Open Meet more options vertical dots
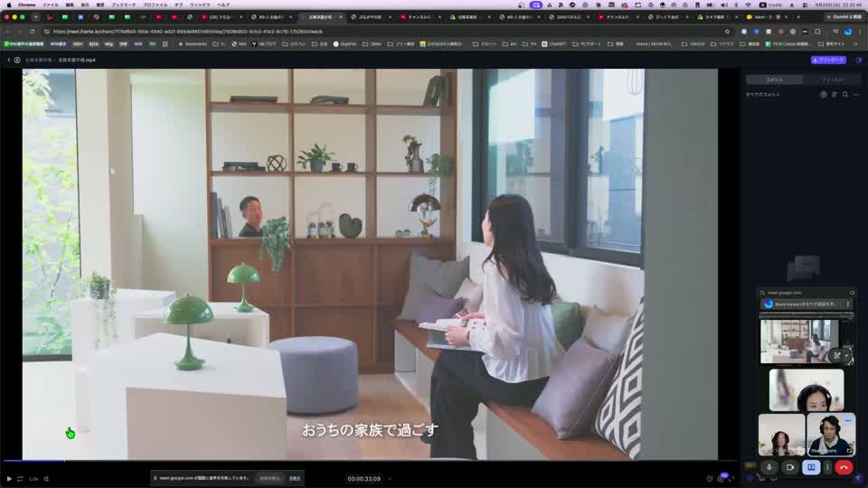The height and width of the screenshot is (488, 868). pos(827,467)
